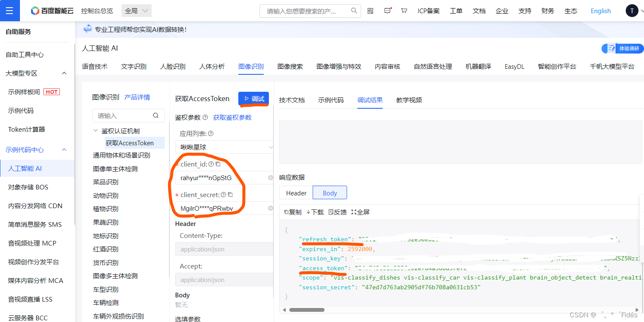
Task: Clear the client_id field with X icon
Action: pyautogui.click(x=270, y=178)
